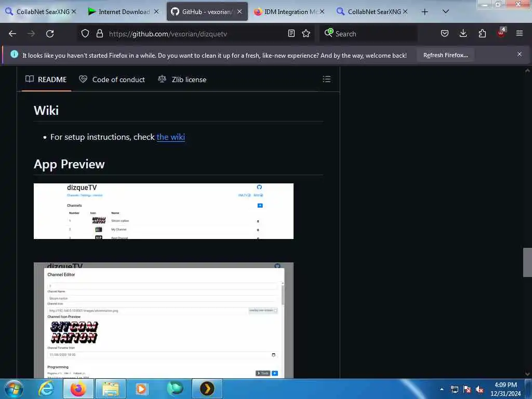Dismiss the Firefox refresh notification bar
Screen dimensions: 532x399
(520, 54)
